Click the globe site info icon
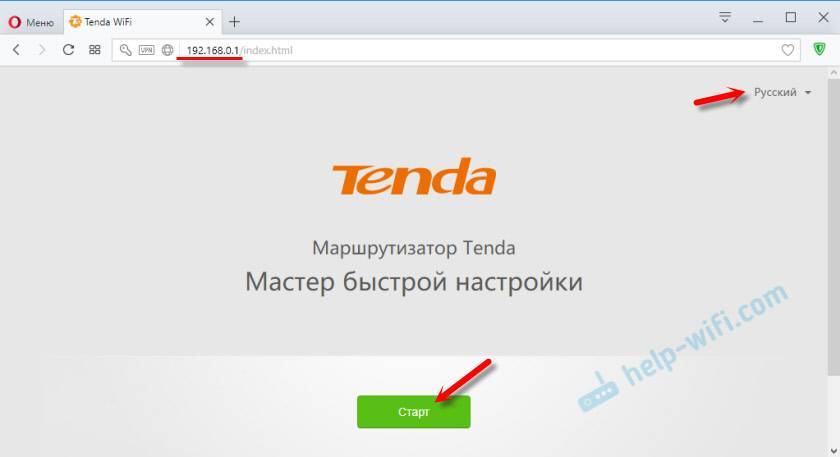The width and height of the screenshot is (840, 457). (x=168, y=50)
